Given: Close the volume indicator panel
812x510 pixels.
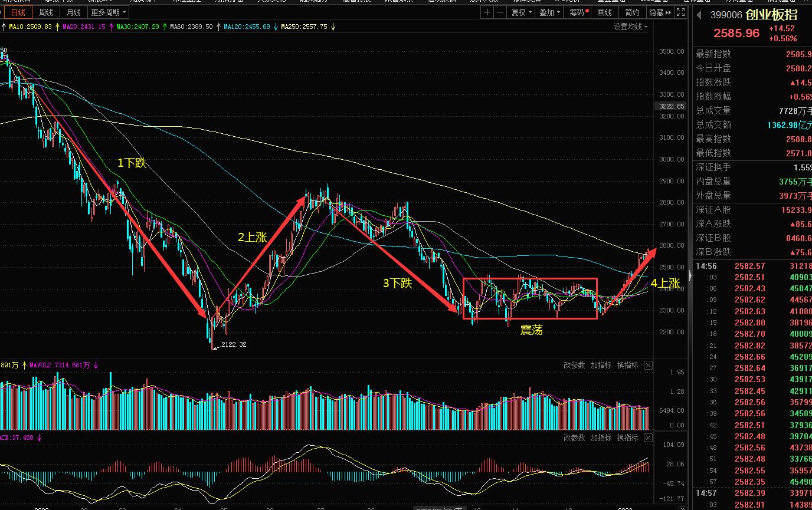Looking at the screenshot, I should 648,366.
